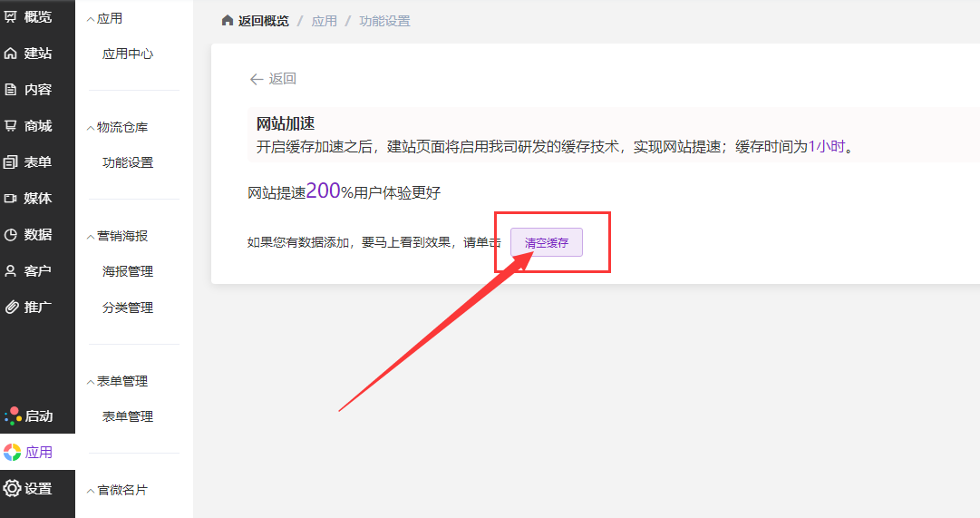Viewport: 980px width, 518px height.
Task: Collapse the 物流仓库 section
Action: (91, 128)
